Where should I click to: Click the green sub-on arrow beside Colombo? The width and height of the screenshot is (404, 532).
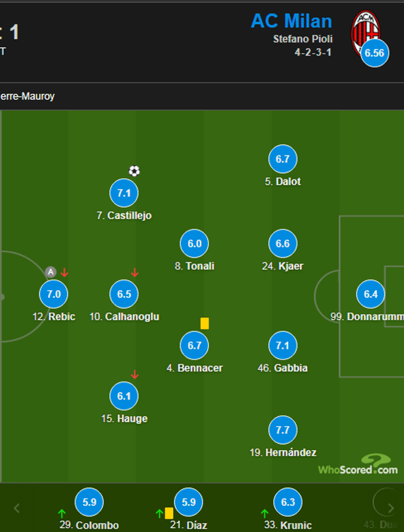[x=62, y=513]
